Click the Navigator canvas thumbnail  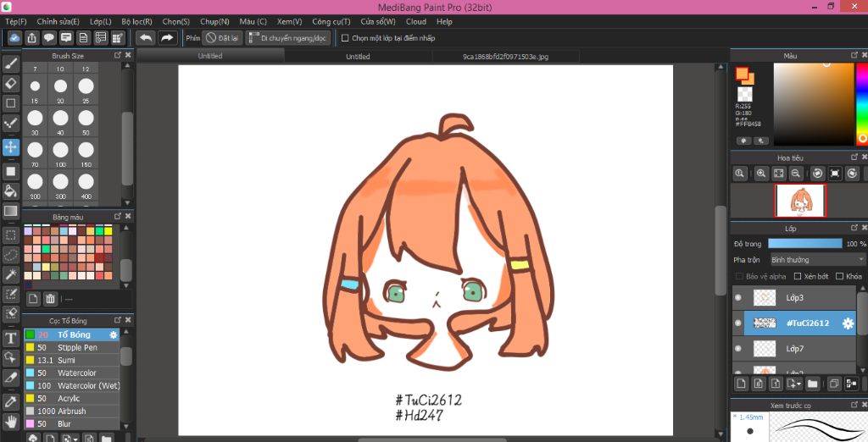pyautogui.click(x=800, y=201)
